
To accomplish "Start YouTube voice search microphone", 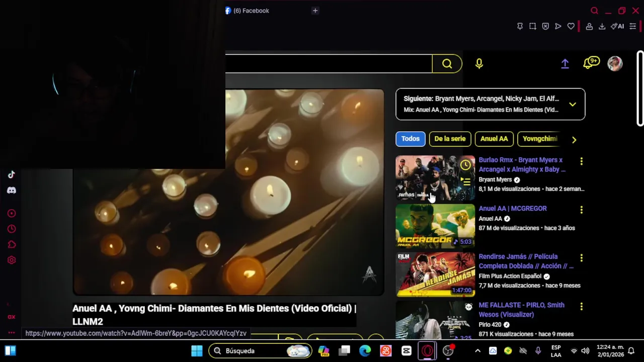I will (x=479, y=63).
